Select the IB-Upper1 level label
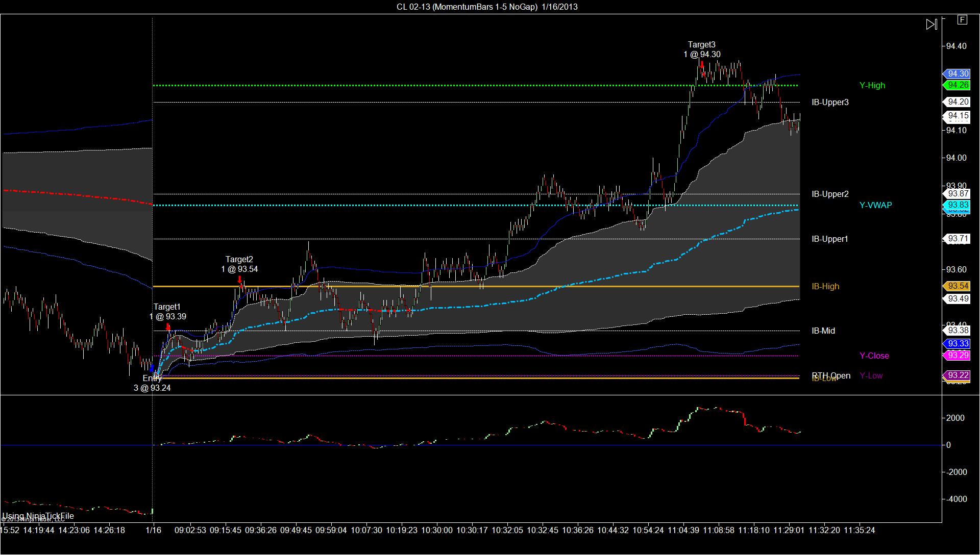 click(x=830, y=239)
